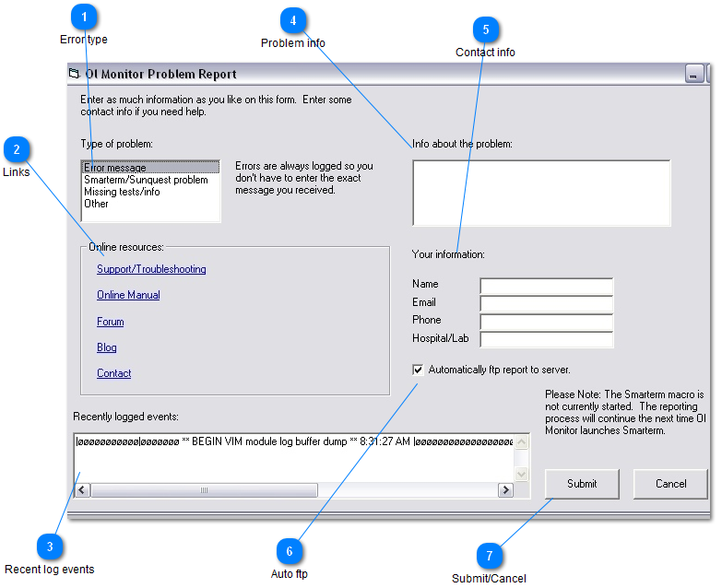Click the OI Monitor window title icon
This screenshot has height=588, width=722.
coord(74,74)
